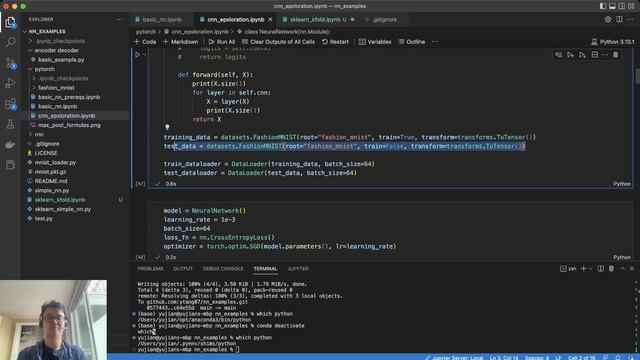
Task: Split the cell from cell toolbar
Action: point(595,55)
